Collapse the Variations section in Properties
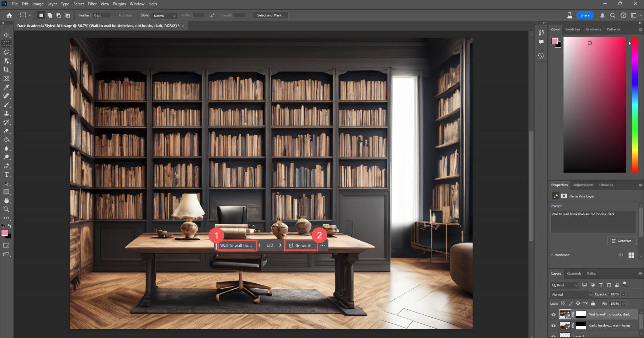The height and width of the screenshot is (338, 644). tap(552, 255)
